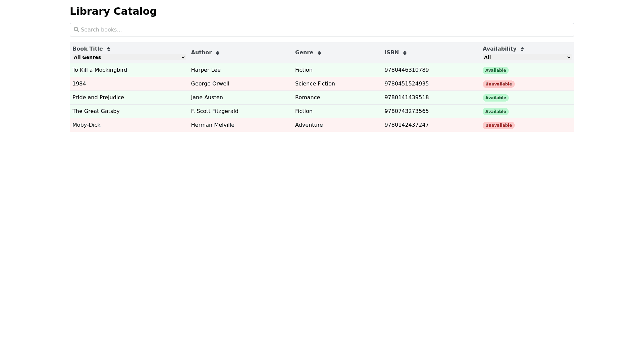Open the Availability filter dropdown

[x=527, y=57]
